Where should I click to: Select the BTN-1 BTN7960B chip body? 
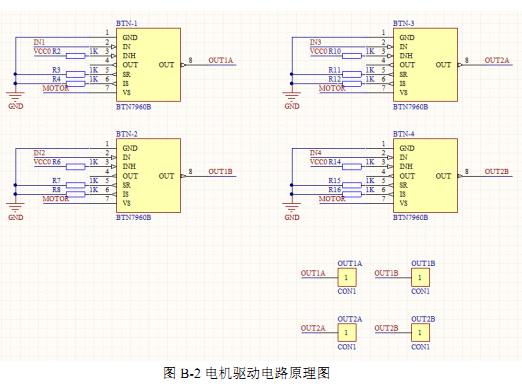pos(148,65)
